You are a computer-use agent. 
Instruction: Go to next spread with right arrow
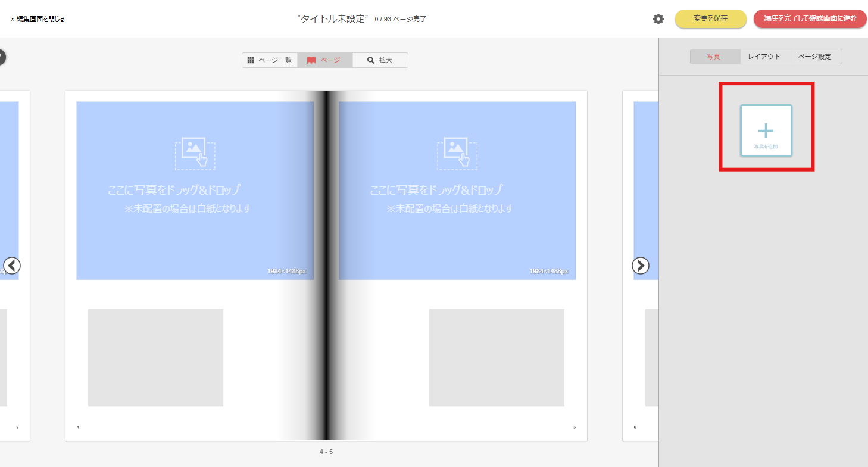point(641,265)
